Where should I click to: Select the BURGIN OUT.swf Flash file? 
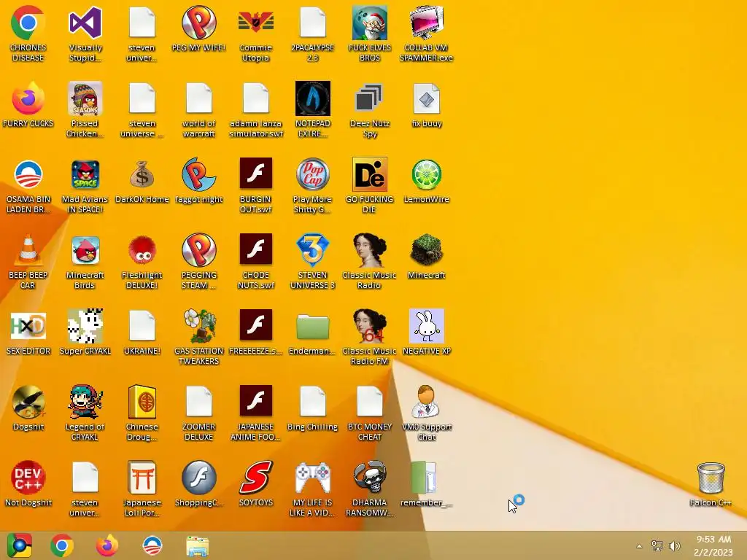pos(256,174)
